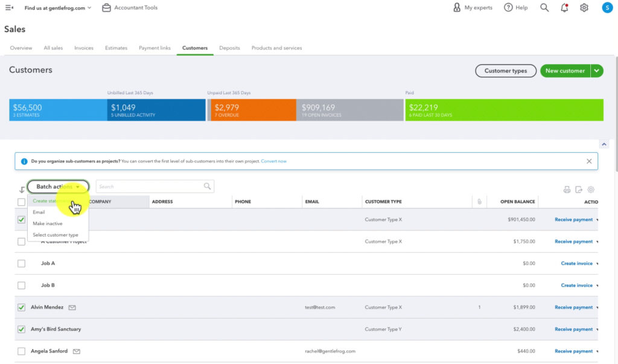Open the Search magnifier in the top bar
The image size is (618, 364).
click(x=544, y=7)
